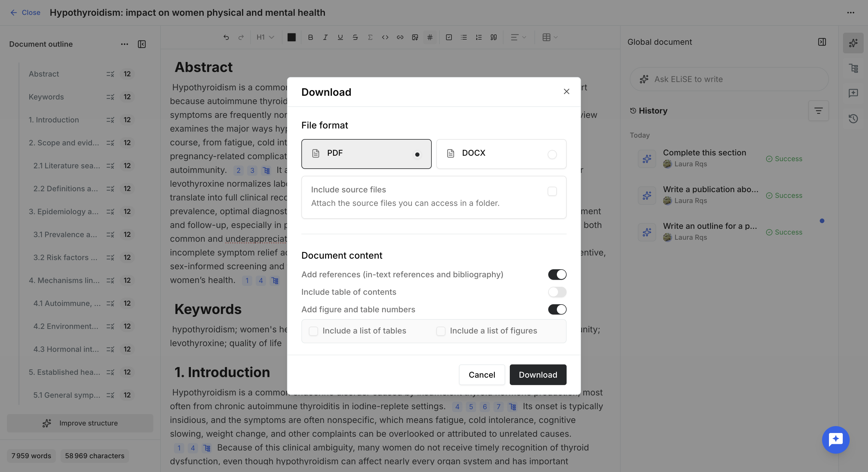The image size is (868, 472).
Task: Jump to 3.1 Prevalence section in outline
Action: click(65, 235)
